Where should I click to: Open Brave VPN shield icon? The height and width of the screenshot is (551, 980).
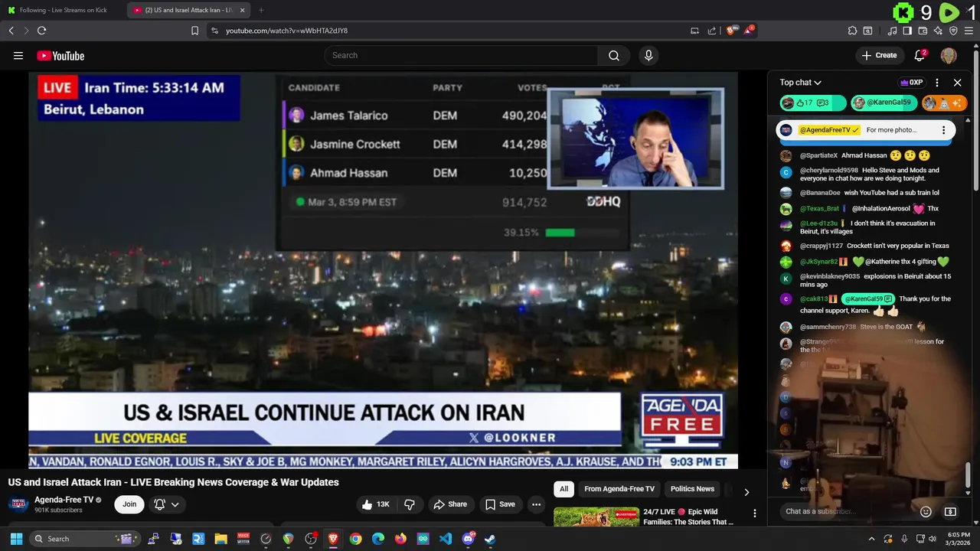(953, 31)
